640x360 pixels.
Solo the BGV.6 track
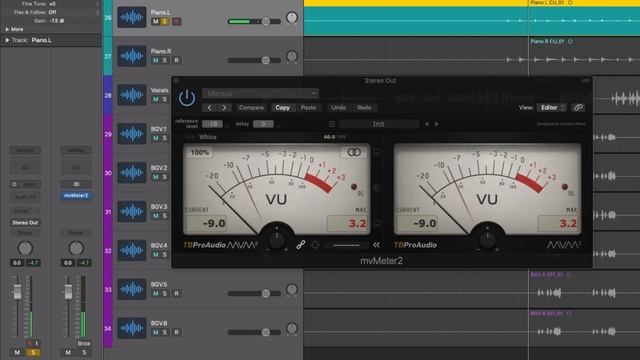[x=164, y=332]
